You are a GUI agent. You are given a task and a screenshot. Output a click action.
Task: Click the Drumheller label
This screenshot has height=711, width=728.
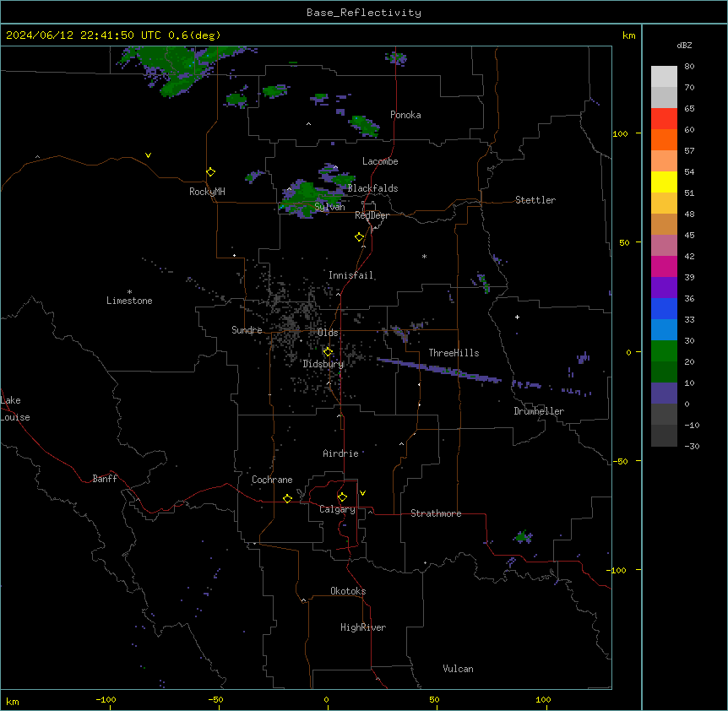pos(539,411)
